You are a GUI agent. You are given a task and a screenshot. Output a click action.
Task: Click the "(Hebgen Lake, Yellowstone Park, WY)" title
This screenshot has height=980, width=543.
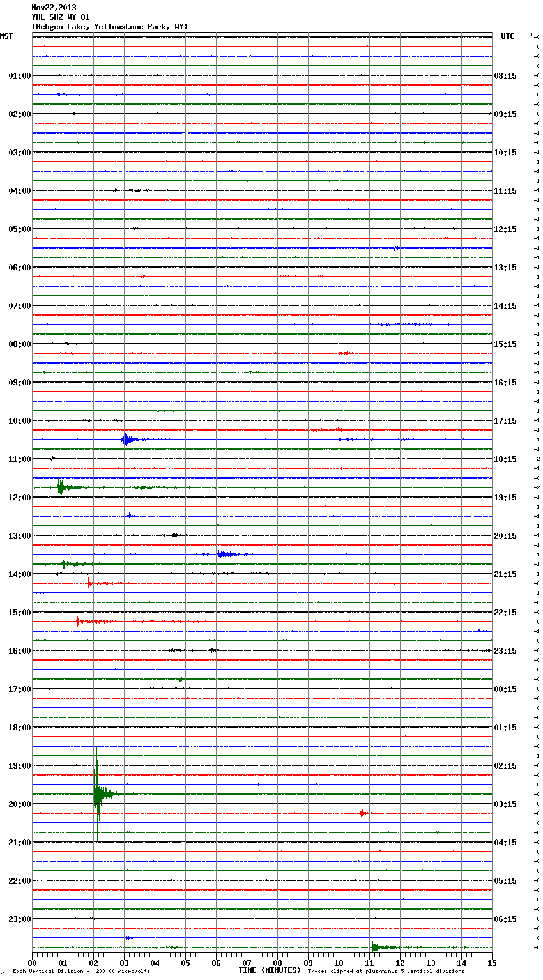coord(110,27)
